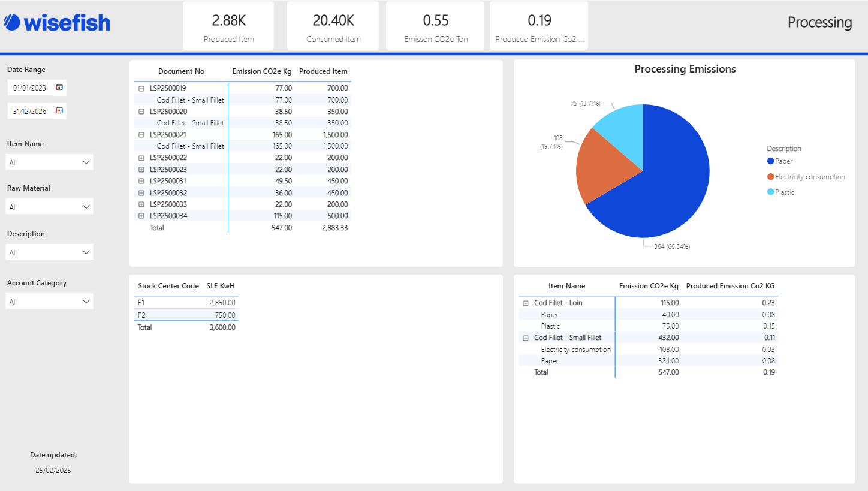Image resolution: width=868 pixels, height=491 pixels.
Task: Collapse document LSP2500019 row
Action: coord(141,88)
